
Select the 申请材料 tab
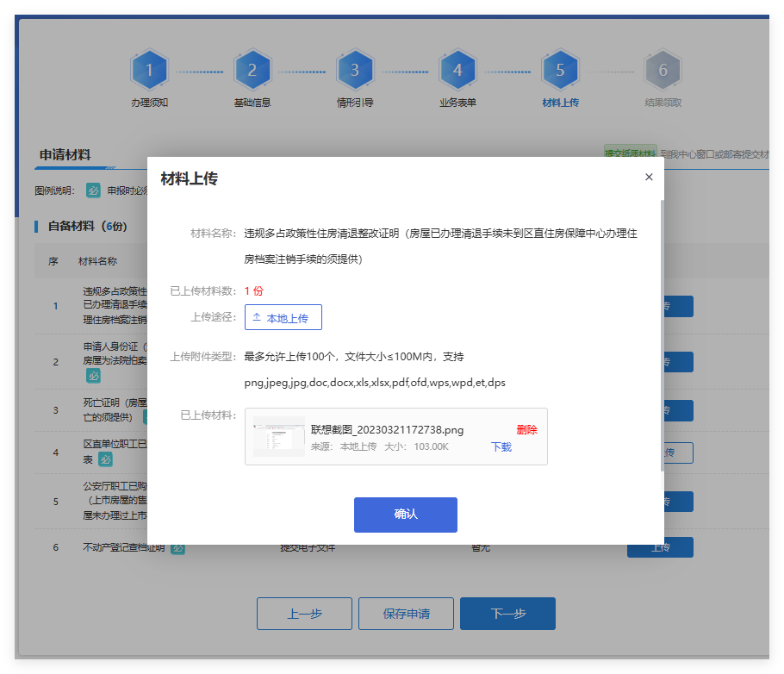[65, 155]
